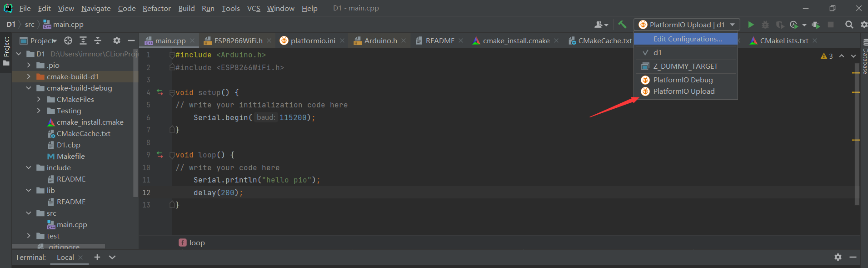This screenshot has height=268, width=868.
Task: Click gutter override icon at line 9
Action: pos(160,155)
